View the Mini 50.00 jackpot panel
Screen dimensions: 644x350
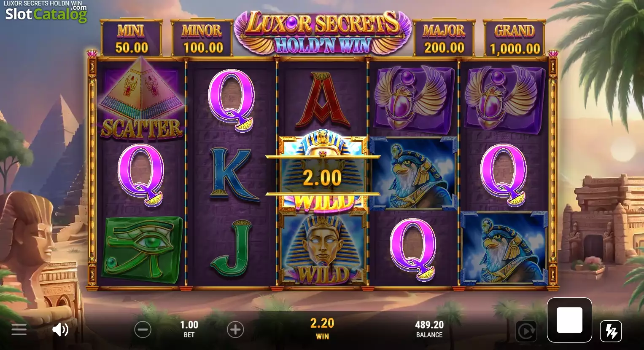point(132,38)
